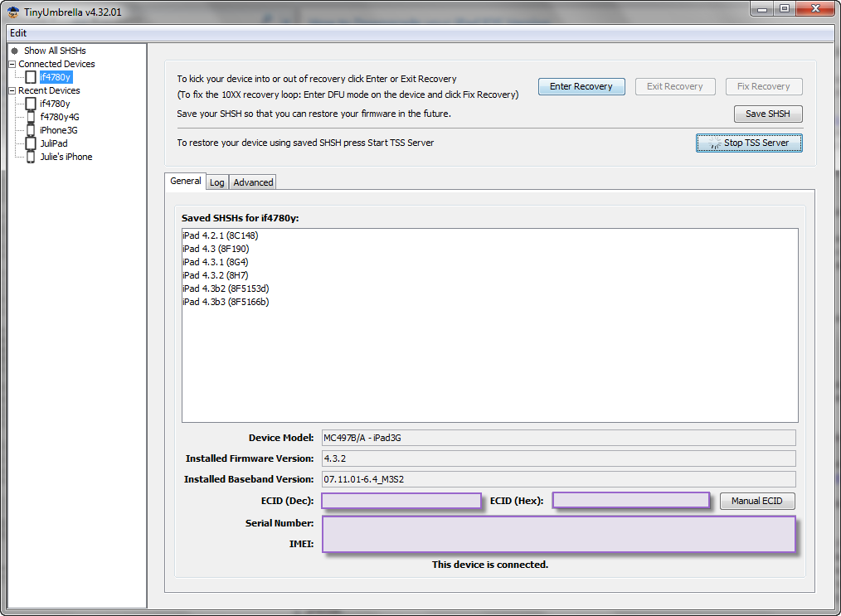Click the Serial Number and IMEI box
The height and width of the screenshot is (616, 841).
pos(559,534)
